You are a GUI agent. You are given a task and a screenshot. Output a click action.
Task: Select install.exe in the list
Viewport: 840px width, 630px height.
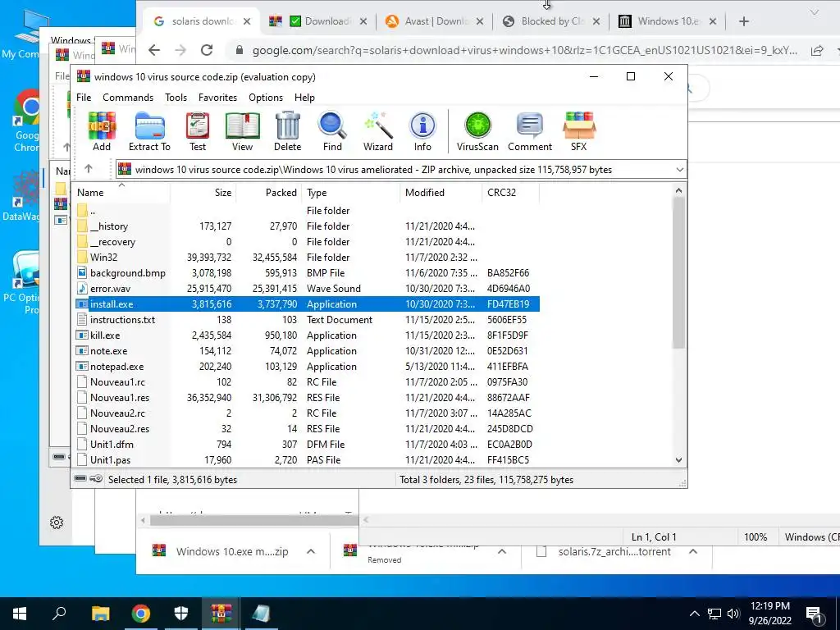point(307,304)
